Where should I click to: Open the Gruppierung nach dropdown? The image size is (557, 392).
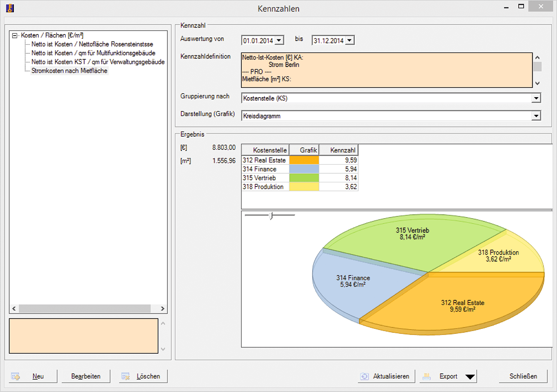pos(536,98)
